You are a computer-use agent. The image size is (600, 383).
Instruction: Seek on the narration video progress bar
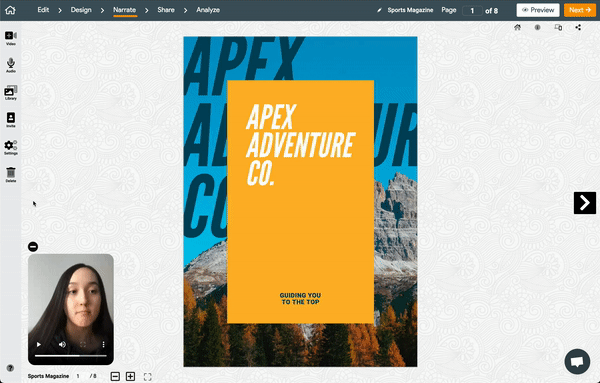pos(71,356)
